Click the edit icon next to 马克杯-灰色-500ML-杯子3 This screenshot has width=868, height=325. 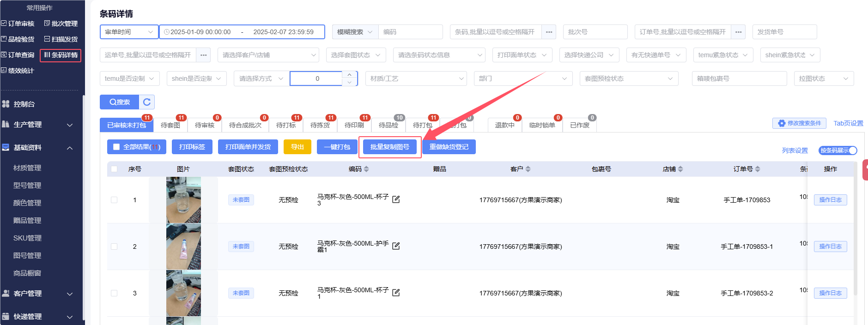pos(396,199)
